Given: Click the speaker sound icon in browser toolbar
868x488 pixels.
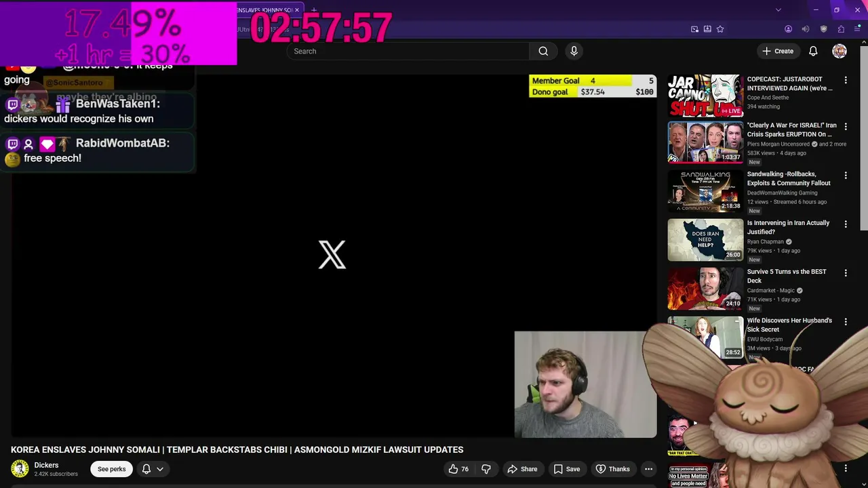Looking at the screenshot, I should (x=806, y=29).
